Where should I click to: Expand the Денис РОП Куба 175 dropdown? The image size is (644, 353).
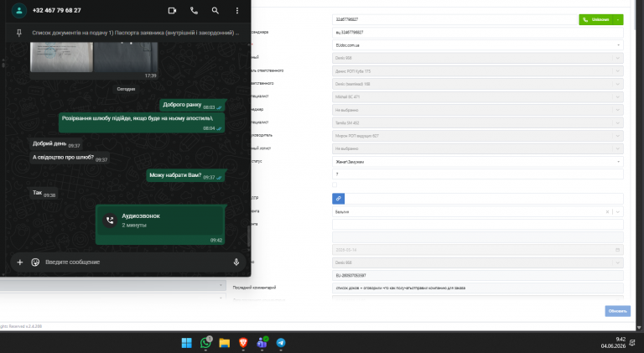617,71
